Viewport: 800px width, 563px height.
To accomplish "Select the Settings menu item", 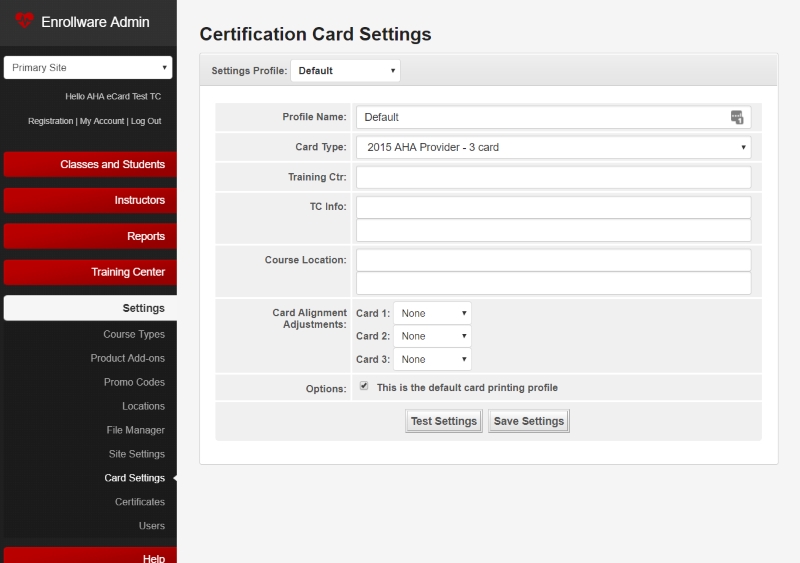I will tap(90, 308).
